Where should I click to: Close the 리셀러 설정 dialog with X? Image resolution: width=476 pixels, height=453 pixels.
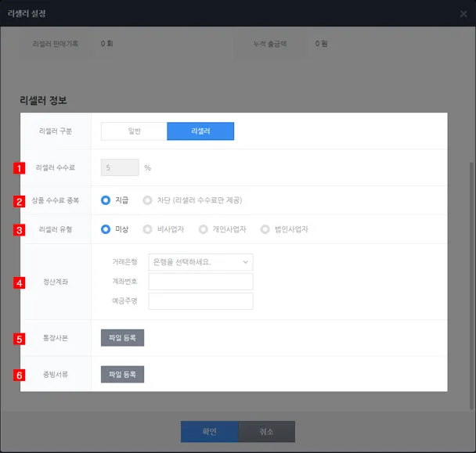(x=463, y=13)
